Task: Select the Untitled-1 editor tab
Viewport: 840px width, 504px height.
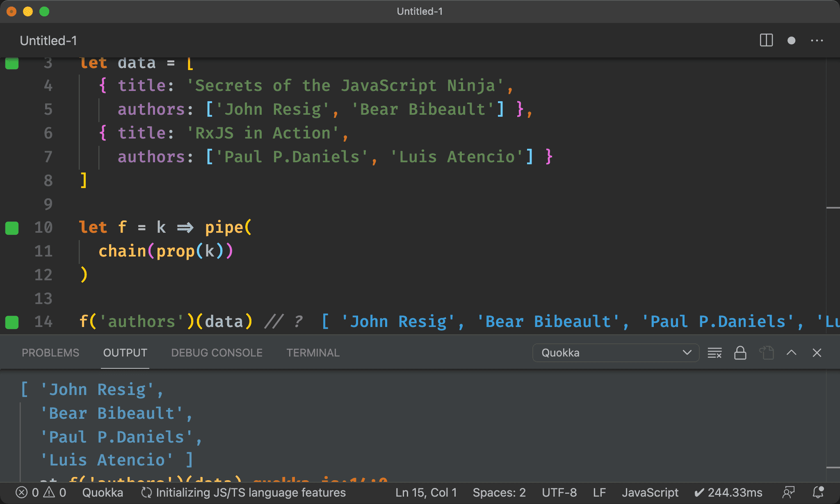Action: coord(48,41)
